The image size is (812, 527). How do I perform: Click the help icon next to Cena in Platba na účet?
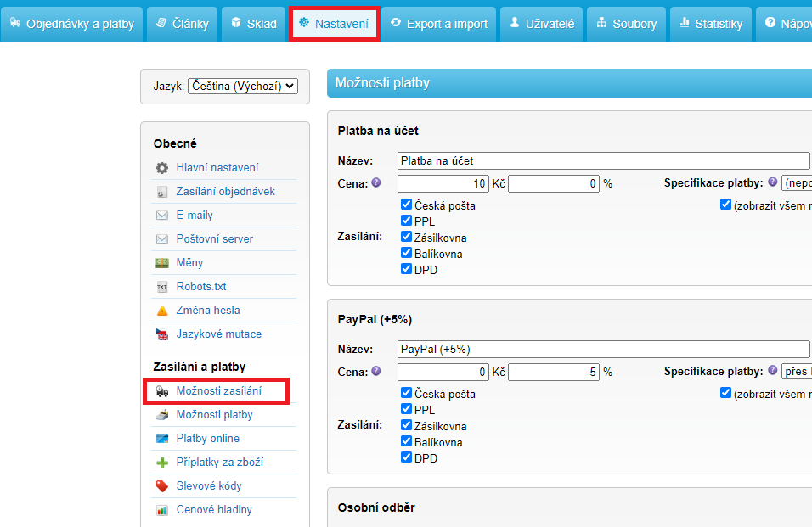(376, 182)
